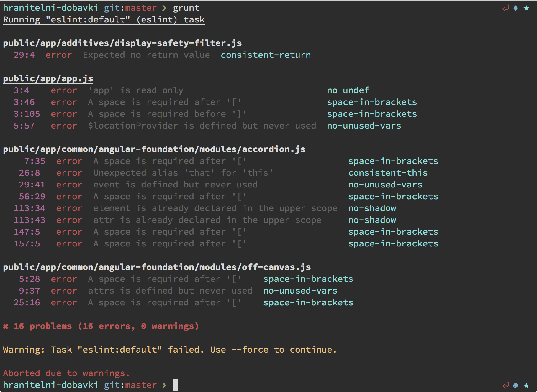Click "error" label on line 147:5
537x392 pixels.
tap(69, 232)
